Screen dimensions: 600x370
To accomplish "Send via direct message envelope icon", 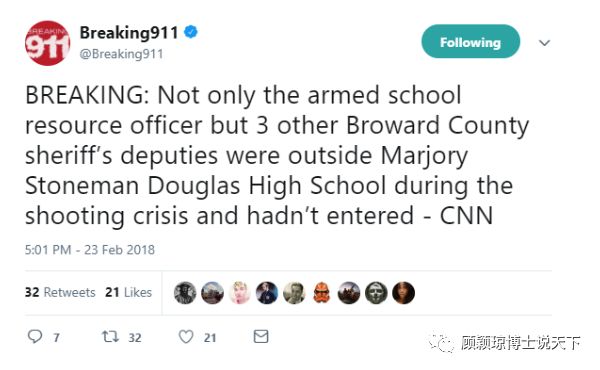I will point(261,336).
